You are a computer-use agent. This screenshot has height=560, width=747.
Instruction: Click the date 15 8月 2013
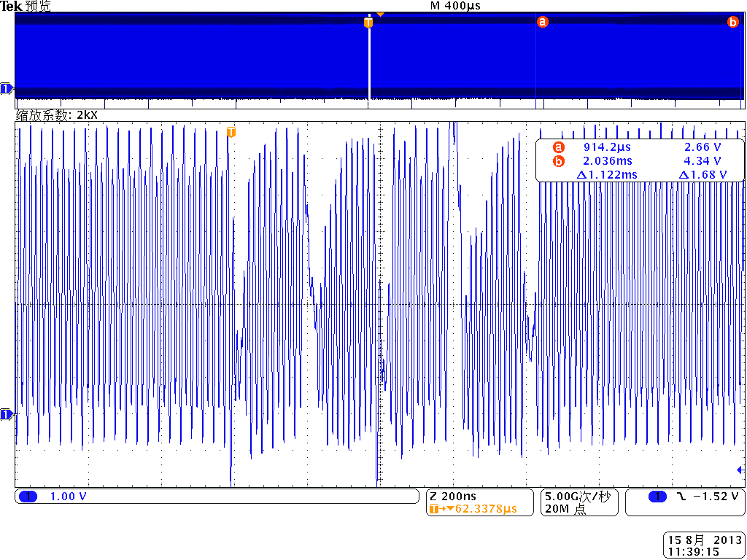703,540
